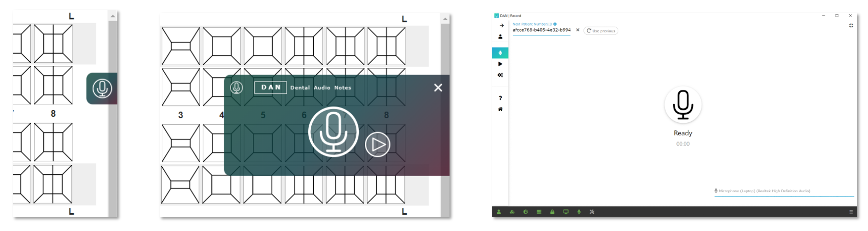The image size is (868, 231).
Task: Open the Playback section in sidebar
Action: (500, 64)
